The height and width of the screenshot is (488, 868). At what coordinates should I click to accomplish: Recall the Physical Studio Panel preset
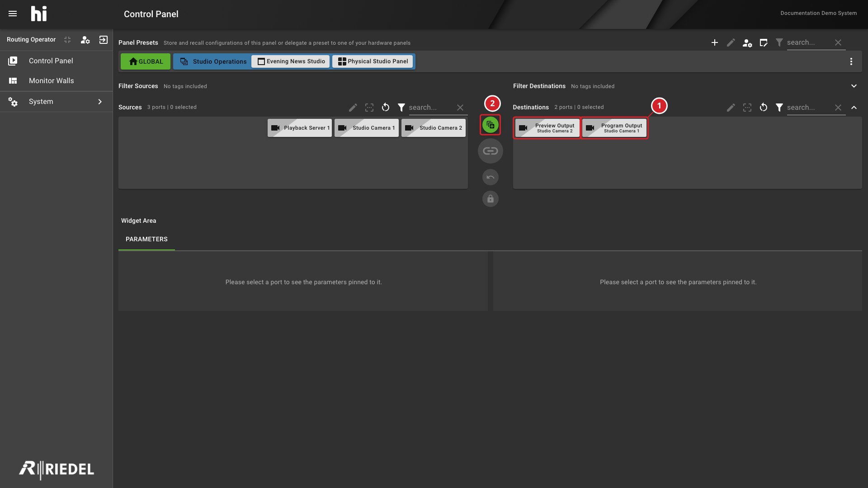373,61
